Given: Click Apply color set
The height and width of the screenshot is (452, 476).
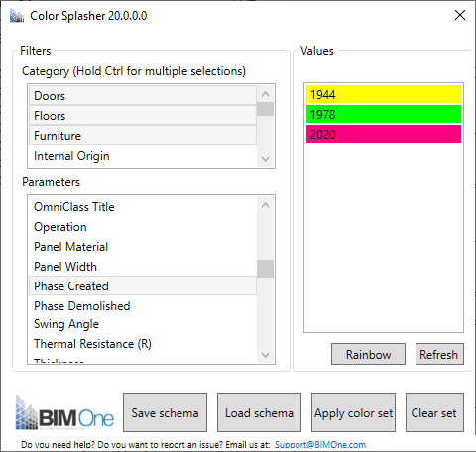Looking at the screenshot, I should tap(353, 412).
